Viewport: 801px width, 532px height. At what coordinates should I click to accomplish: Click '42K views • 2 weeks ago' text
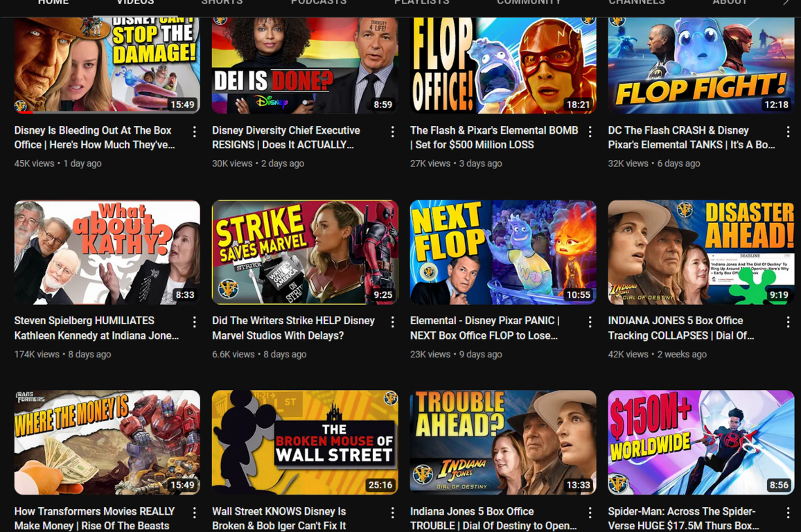tap(658, 354)
